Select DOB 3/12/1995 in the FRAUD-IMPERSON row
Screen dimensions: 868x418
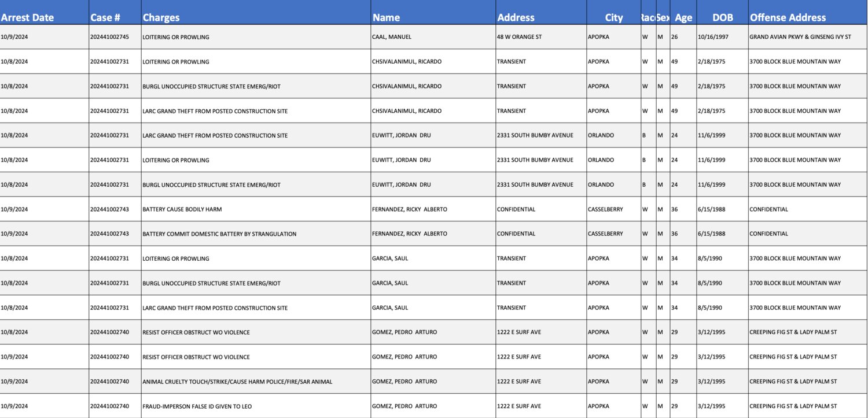tap(711, 406)
